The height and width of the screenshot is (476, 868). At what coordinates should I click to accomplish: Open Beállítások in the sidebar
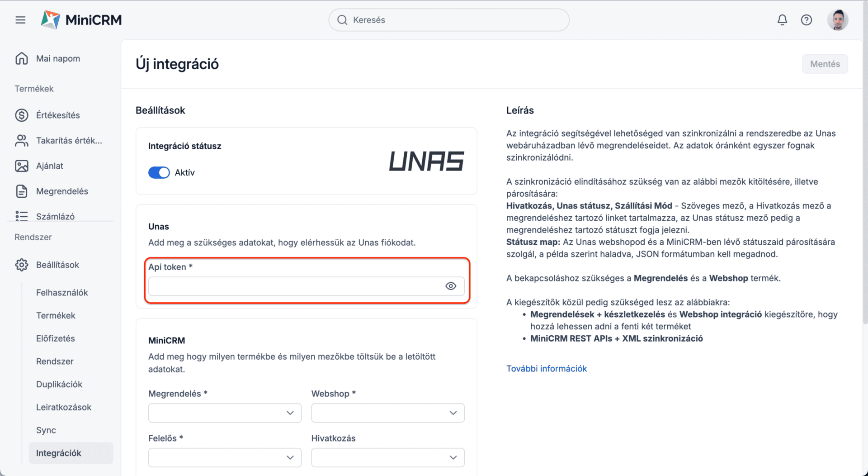tap(57, 265)
